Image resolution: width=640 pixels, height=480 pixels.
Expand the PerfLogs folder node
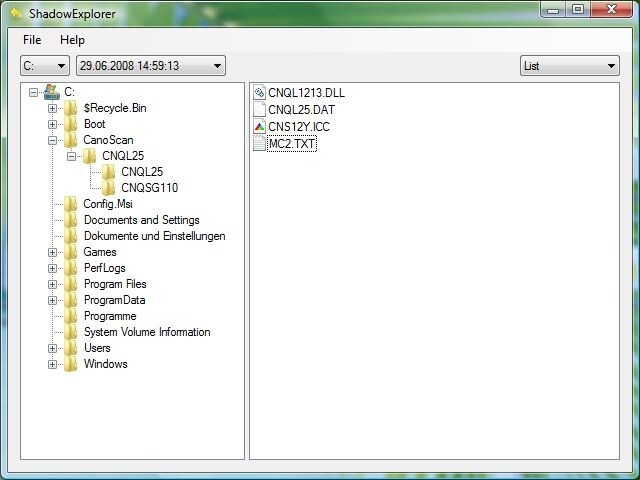click(x=53, y=268)
